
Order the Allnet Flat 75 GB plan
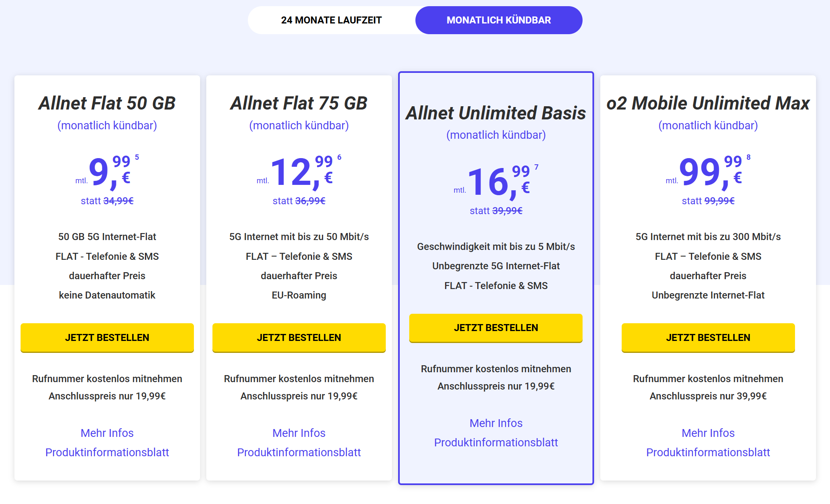[299, 338]
